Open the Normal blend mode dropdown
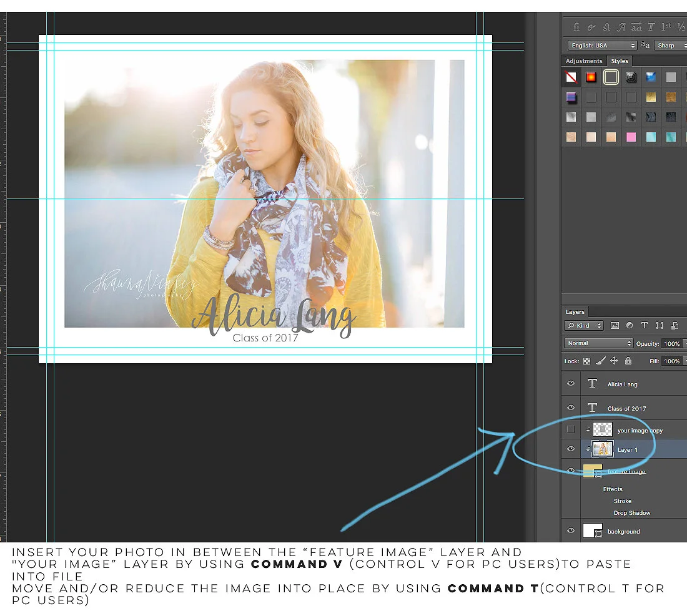This screenshot has height=616, width=687. pyautogui.click(x=598, y=343)
